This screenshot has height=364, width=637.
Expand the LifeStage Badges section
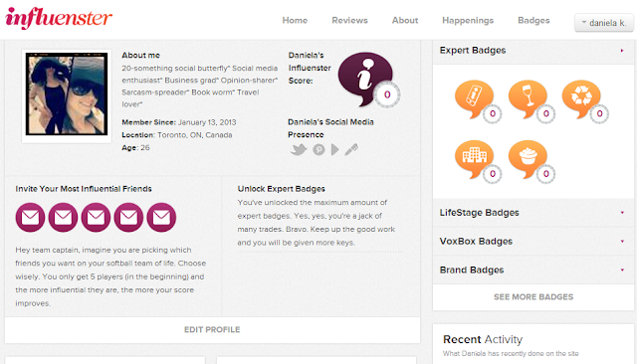[x=533, y=213]
